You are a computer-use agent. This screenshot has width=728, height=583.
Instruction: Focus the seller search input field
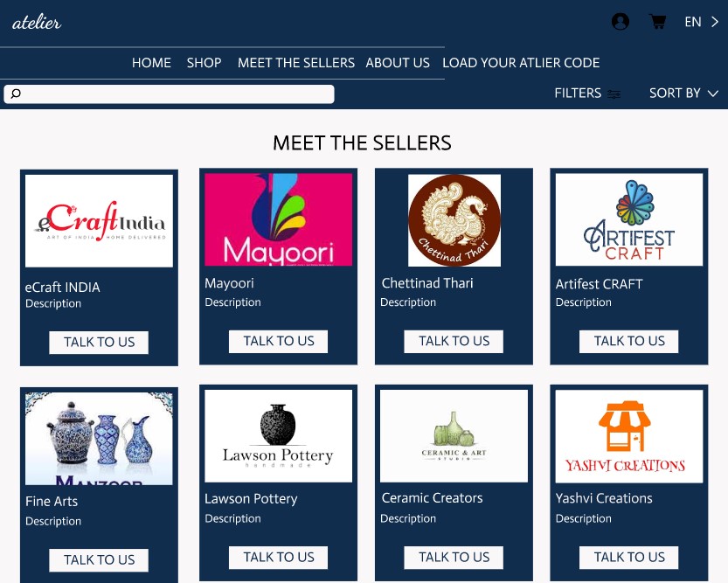[169, 94]
